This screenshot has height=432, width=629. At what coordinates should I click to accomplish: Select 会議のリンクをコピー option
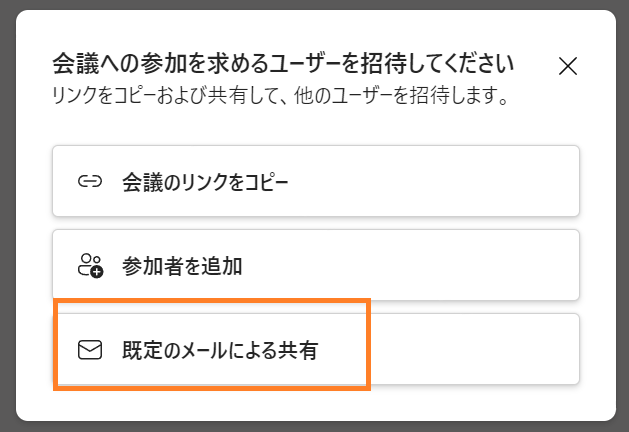tap(316, 181)
